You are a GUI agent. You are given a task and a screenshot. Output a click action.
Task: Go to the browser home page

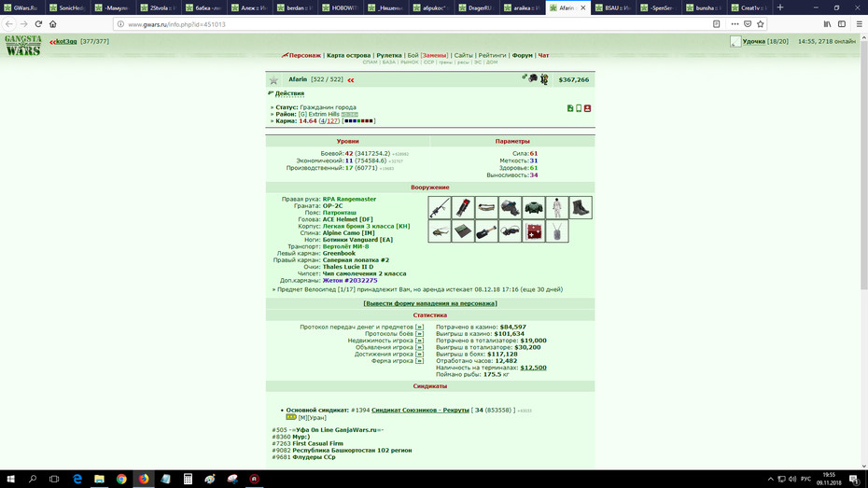[53, 23]
